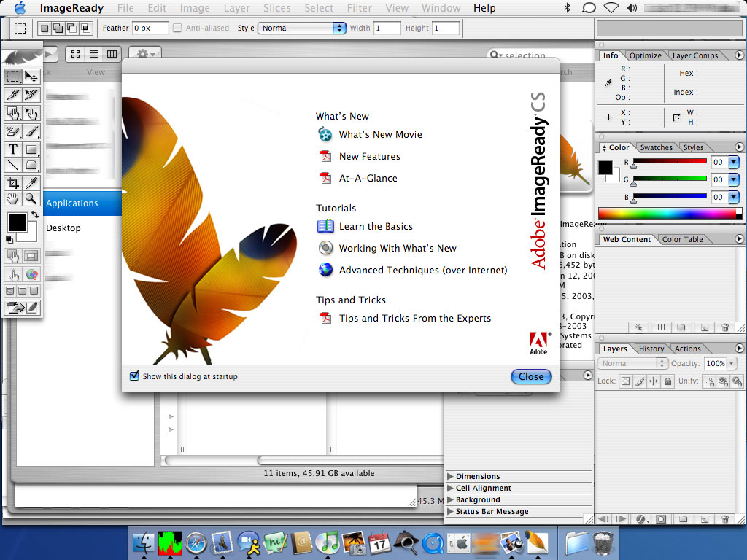Toggle unify layer visibility
This screenshot has width=747, height=560.
723,381
